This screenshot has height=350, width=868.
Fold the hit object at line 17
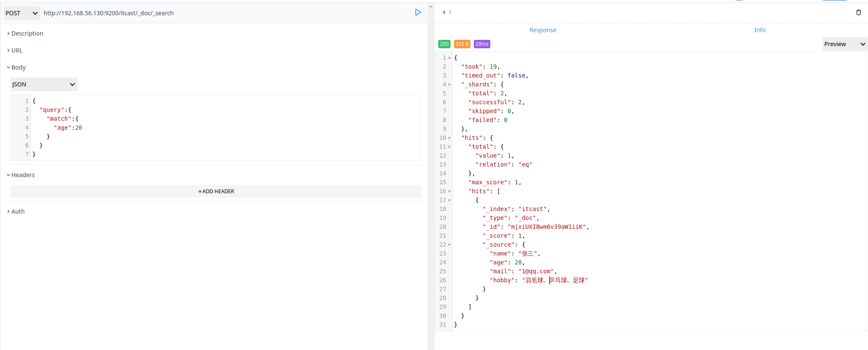[x=449, y=200]
